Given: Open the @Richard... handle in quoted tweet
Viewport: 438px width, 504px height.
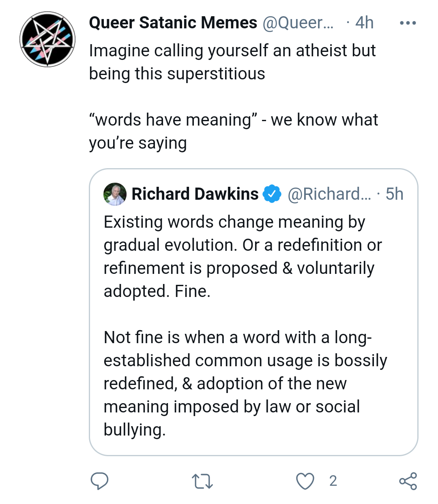Looking at the screenshot, I should 329,194.
